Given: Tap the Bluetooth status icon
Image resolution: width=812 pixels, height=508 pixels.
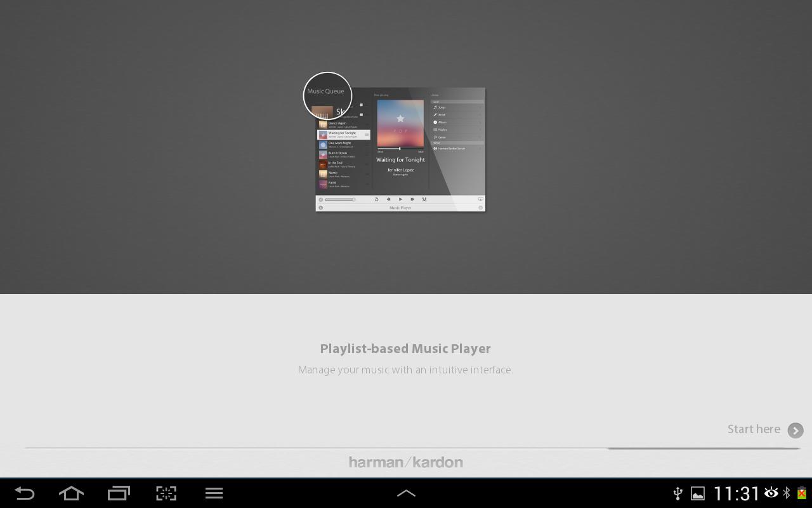Looking at the screenshot, I should [787, 493].
